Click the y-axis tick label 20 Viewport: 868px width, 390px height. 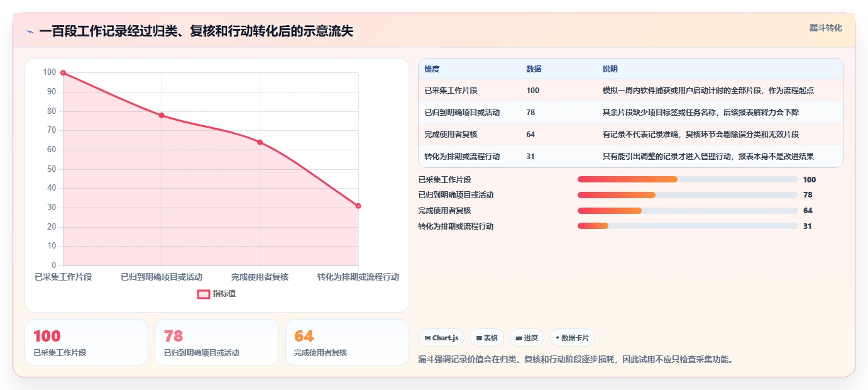click(x=52, y=227)
